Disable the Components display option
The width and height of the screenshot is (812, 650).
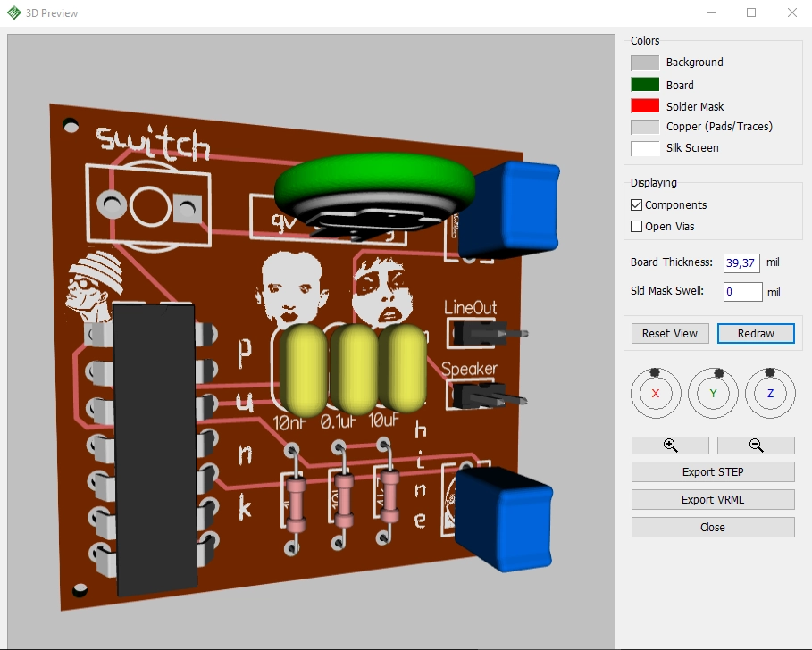click(636, 204)
